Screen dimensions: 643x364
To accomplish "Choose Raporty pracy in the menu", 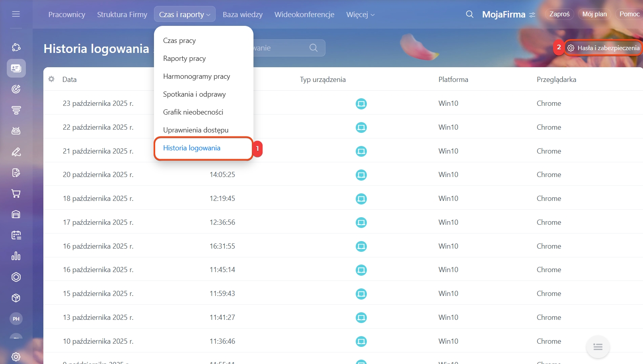I will [x=184, y=58].
